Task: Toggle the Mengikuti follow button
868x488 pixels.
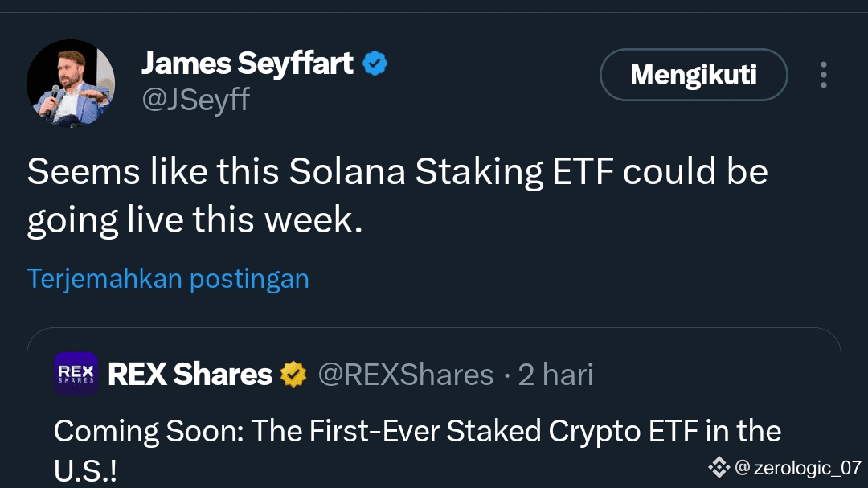Action: (x=693, y=75)
